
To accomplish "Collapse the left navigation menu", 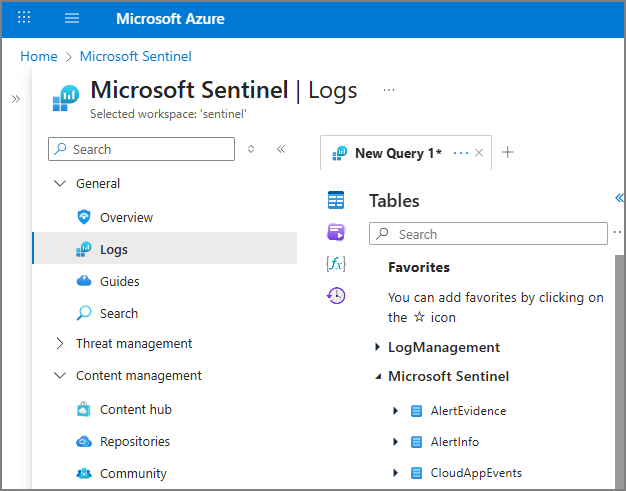I will tap(281, 149).
